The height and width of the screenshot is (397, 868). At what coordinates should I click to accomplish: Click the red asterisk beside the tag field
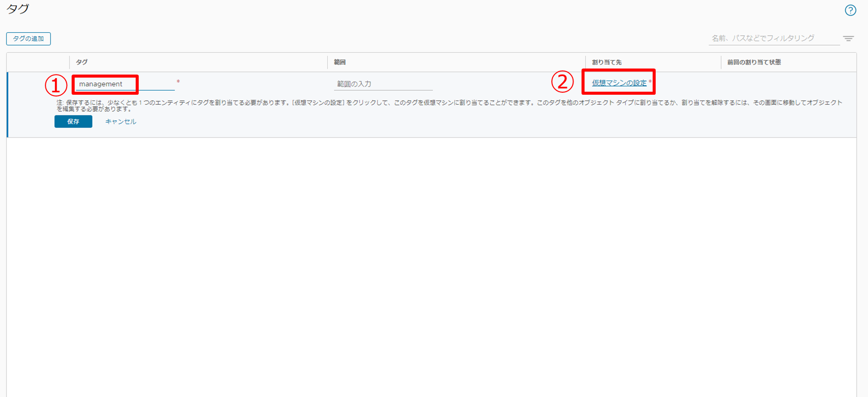click(178, 82)
